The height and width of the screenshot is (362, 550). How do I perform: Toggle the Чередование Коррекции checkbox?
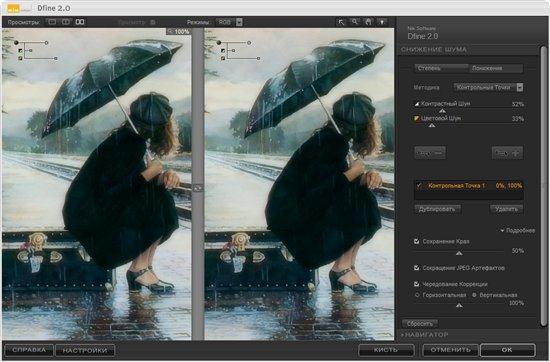tap(416, 284)
